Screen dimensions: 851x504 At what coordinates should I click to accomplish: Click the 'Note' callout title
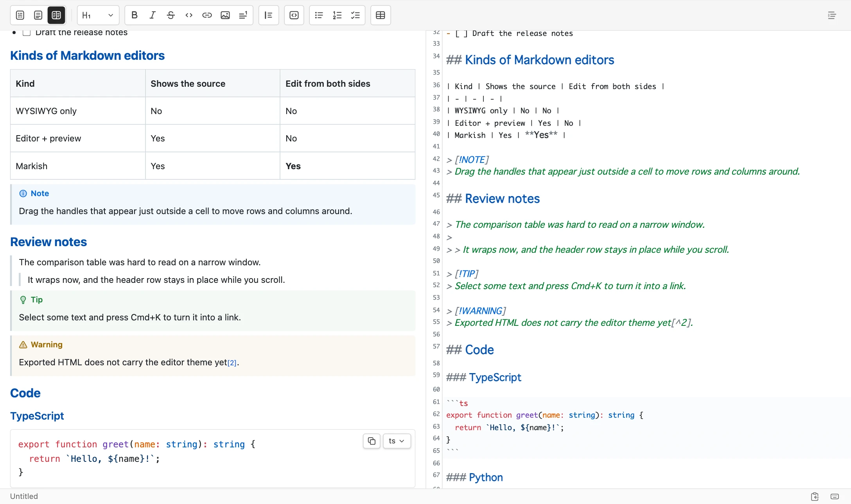[x=40, y=193]
